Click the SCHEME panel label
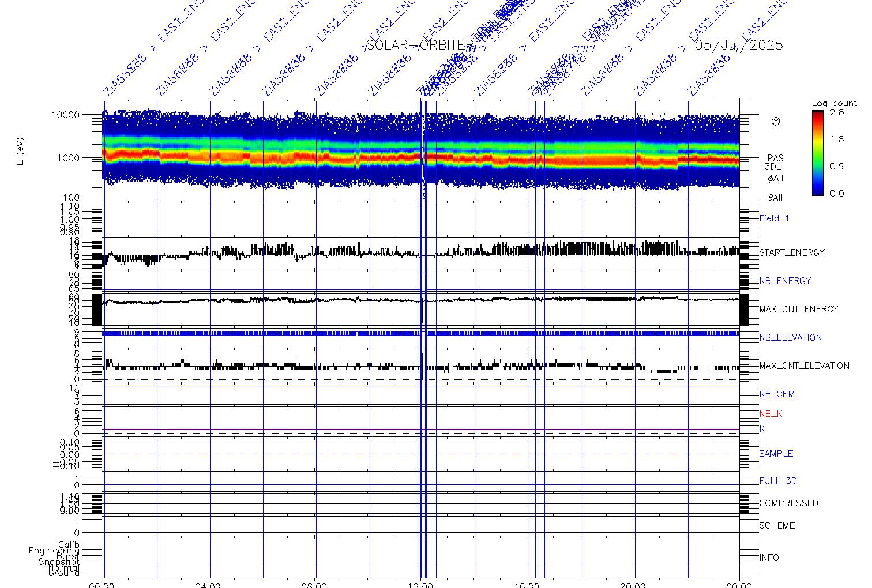872x588 pixels. pyautogui.click(x=777, y=526)
